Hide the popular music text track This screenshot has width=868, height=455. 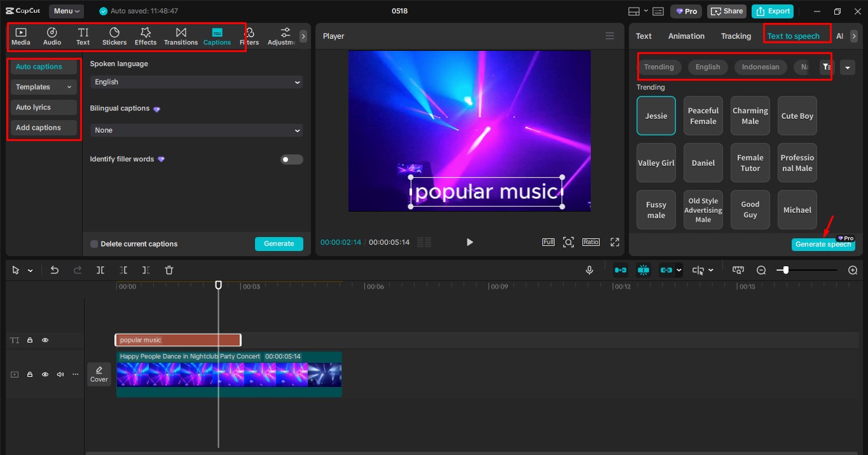click(x=45, y=340)
